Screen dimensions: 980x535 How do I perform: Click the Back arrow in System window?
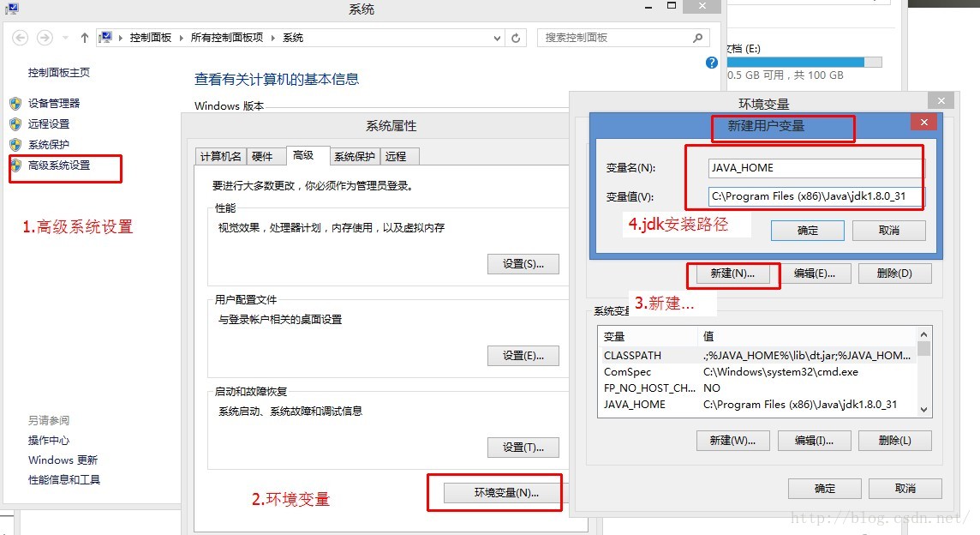point(20,39)
